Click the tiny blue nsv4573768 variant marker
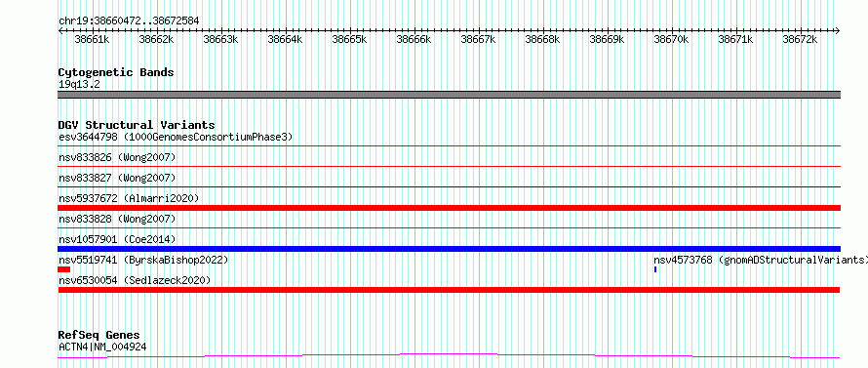The image size is (868, 368). click(655, 269)
